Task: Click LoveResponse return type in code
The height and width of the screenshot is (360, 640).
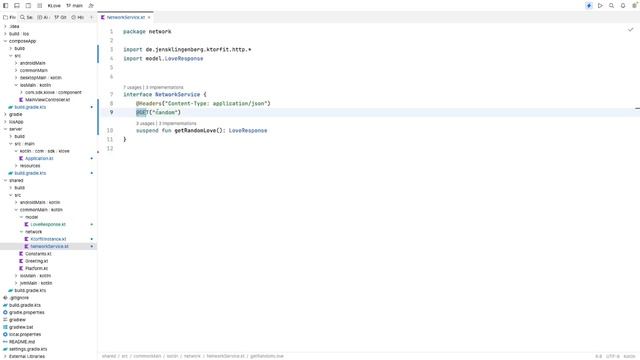Action: tap(248, 131)
